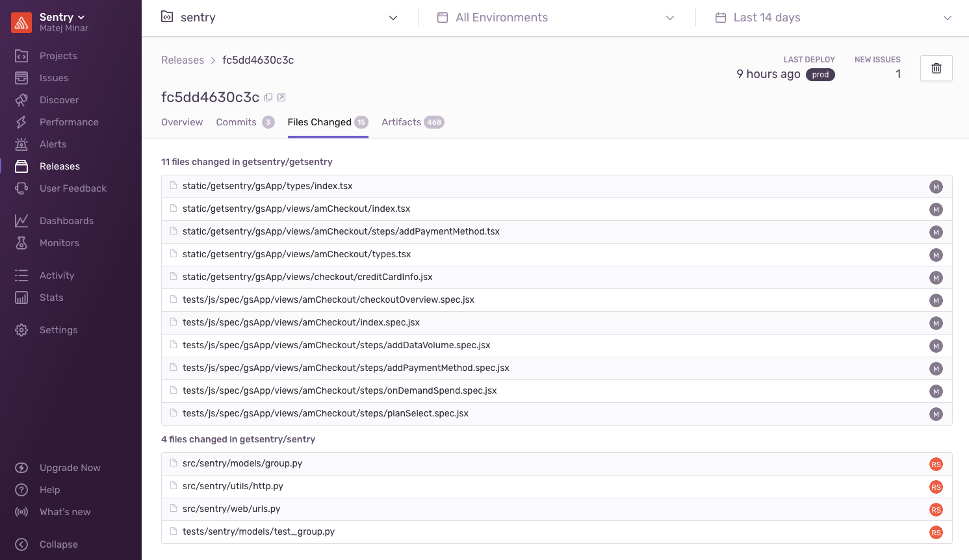Image resolution: width=969 pixels, height=560 pixels.
Task: Click the New Issues count 1
Action: click(898, 74)
